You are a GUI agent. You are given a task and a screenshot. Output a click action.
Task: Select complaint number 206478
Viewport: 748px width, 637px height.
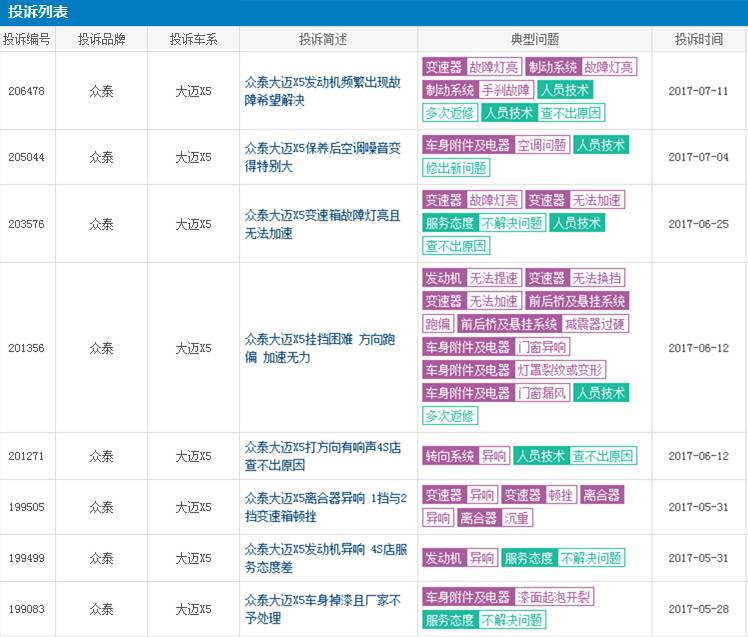point(27,91)
